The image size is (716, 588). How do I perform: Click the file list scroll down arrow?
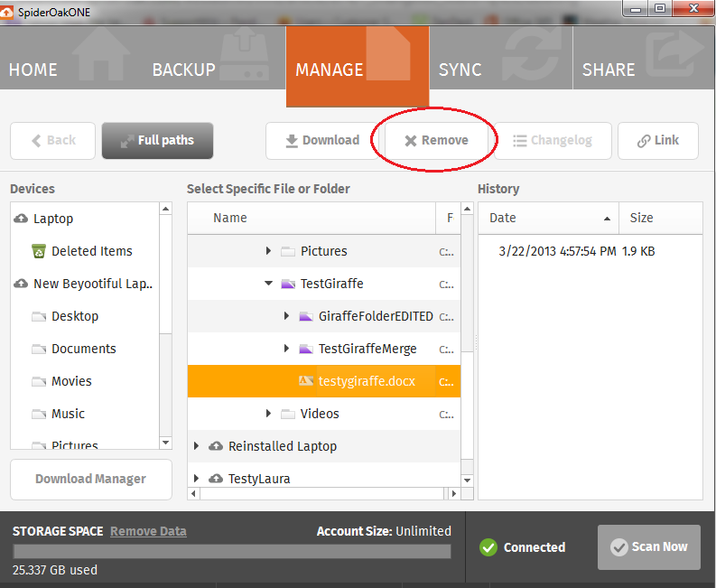tap(467, 481)
